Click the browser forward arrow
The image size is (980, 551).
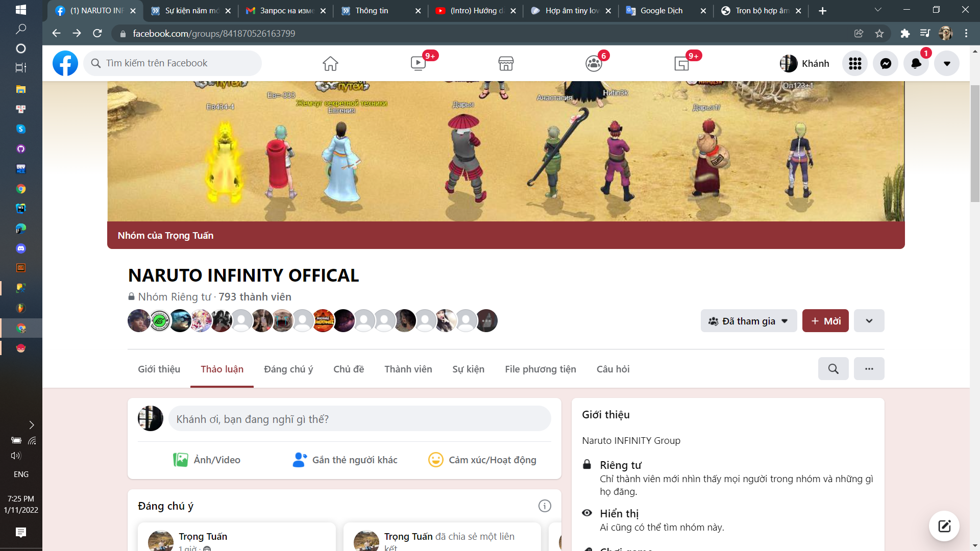[77, 33]
